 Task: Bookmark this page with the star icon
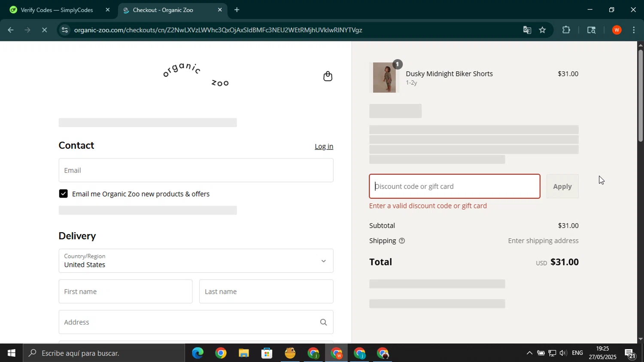pyautogui.click(x=543, y=30)
